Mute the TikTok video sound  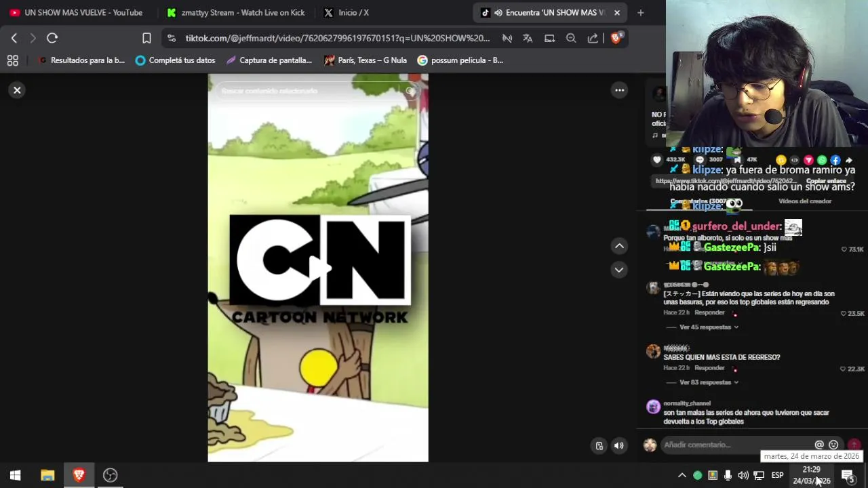coord(618,445)
